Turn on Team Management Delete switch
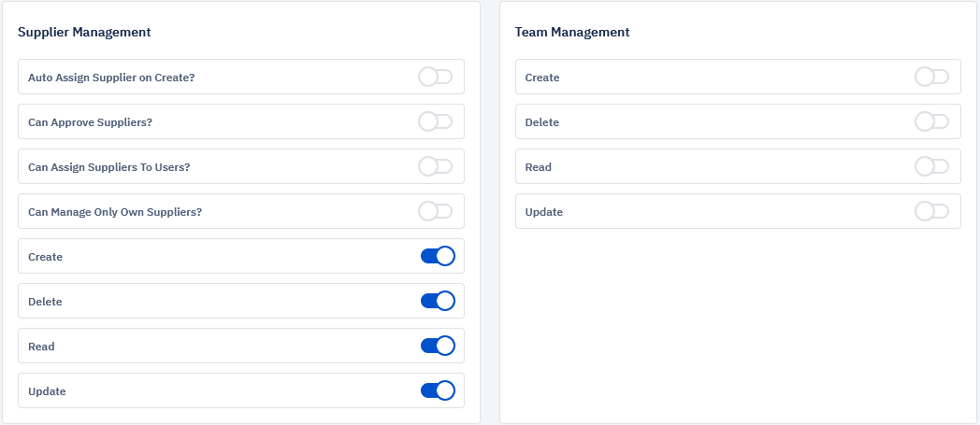This screenshot has width=980, height=425. 932,121
